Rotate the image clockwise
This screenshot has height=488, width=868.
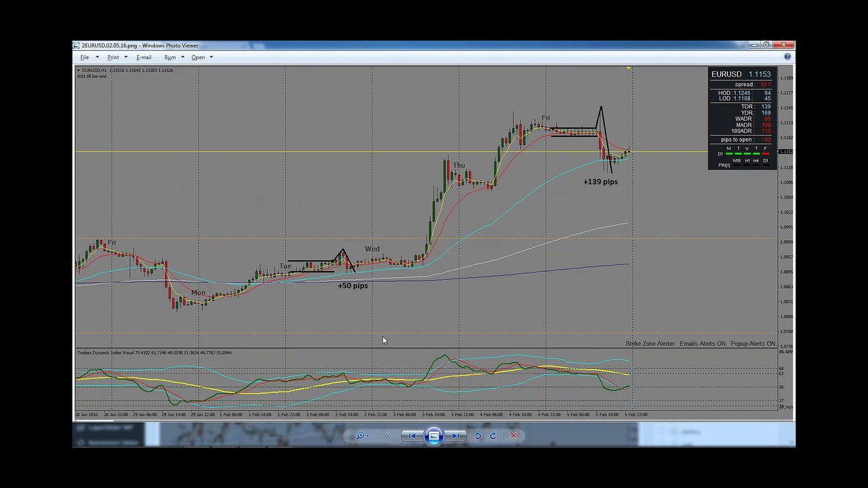click(x=493, y=436)
